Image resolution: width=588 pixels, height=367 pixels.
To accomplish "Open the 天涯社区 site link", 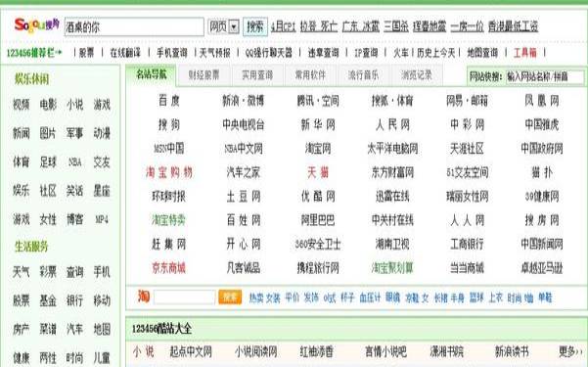I will (467, 149).
